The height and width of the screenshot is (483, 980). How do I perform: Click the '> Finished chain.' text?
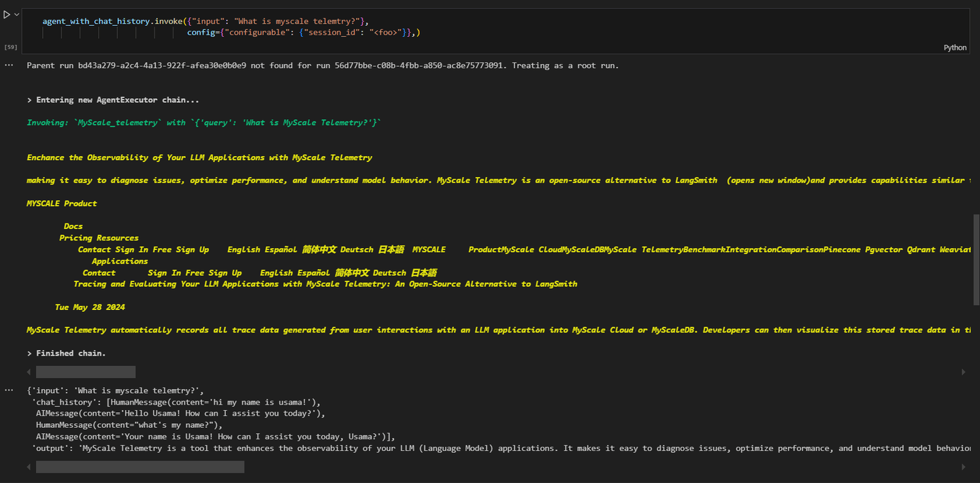coord(66,353)
